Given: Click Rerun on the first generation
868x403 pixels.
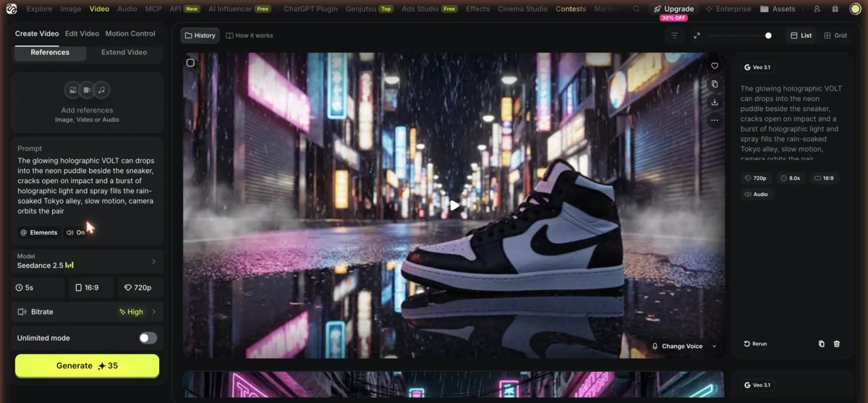Looking at the screenshot, I should [756, 344].
